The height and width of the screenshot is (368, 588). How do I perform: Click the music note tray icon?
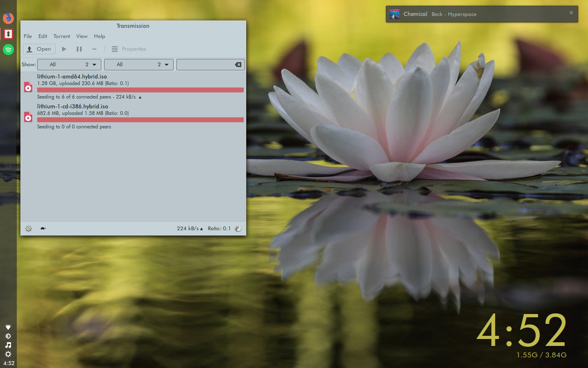tap(8, 345)
